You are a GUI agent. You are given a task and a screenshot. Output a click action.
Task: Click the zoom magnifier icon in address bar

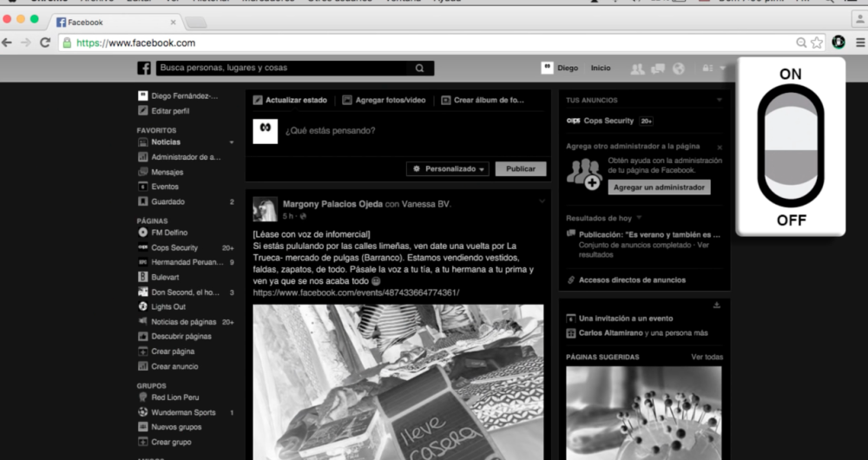[801, 43]
